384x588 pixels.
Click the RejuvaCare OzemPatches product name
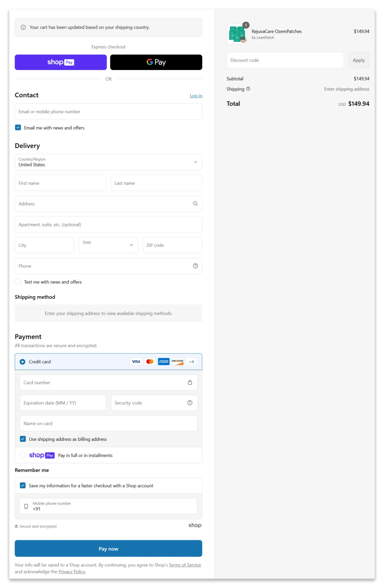tap(277, 31)
